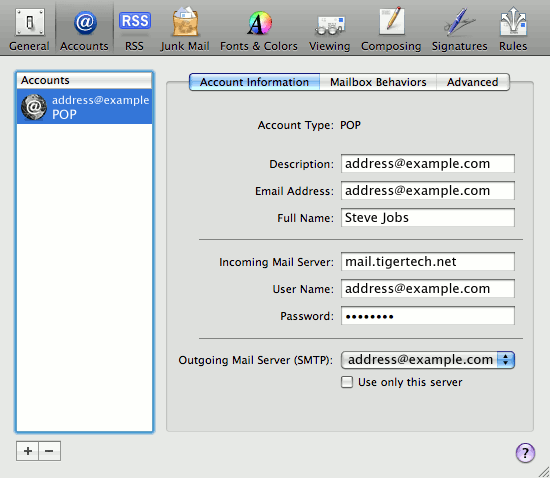This screenshot has width=550, height=478.
Task: Click into the Password field
Action: click(428, 316)
